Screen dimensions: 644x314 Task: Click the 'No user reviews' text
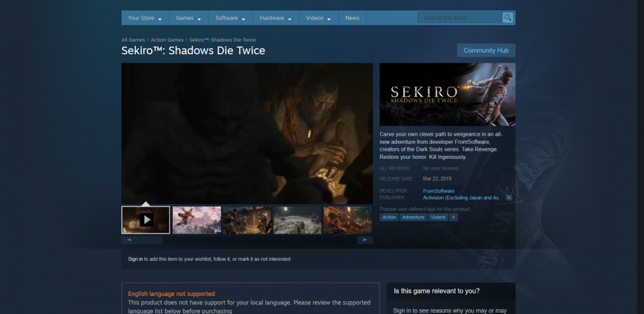coord(440,168)
